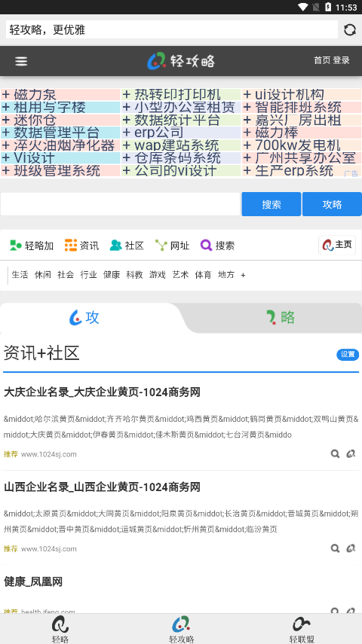Open 健康_凤凰网 article title
Screen dimensions: 362x644
pyautogui.click(x=33, y=581)
